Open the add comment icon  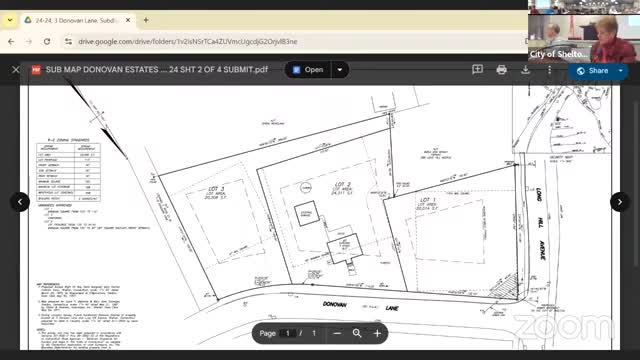click(478, 70)
